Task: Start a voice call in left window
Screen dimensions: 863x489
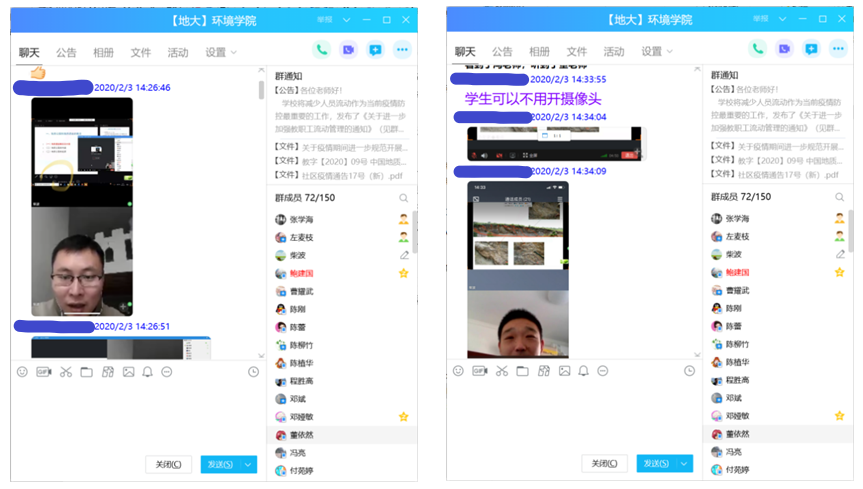Action: (x=322, y=49)
